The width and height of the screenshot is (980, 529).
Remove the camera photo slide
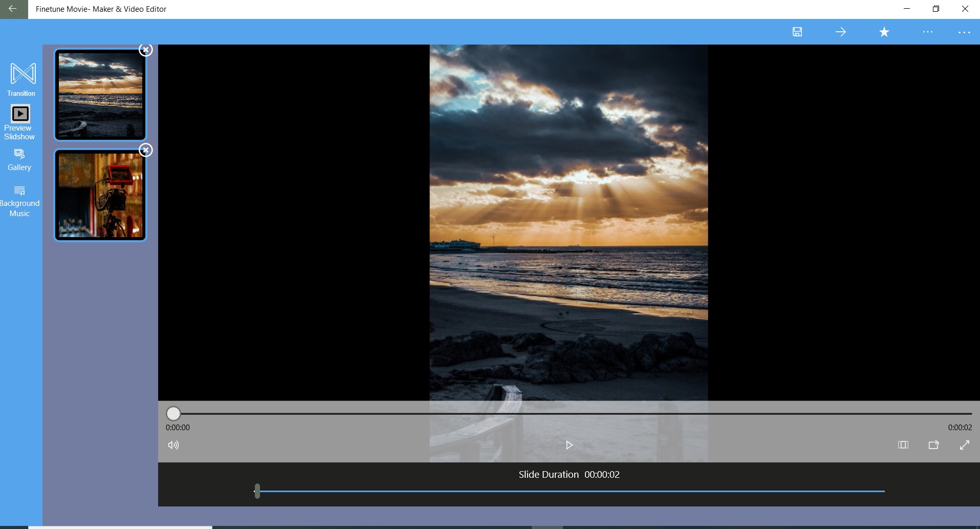point(146,150)
